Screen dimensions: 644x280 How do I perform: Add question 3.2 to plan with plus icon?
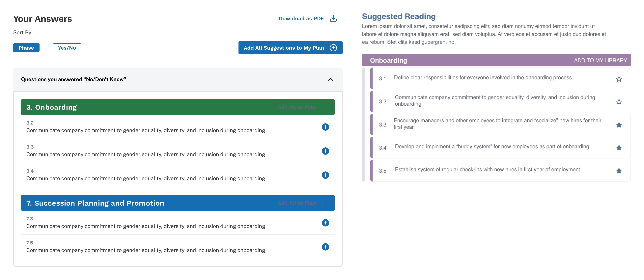(x=325, y=127)
